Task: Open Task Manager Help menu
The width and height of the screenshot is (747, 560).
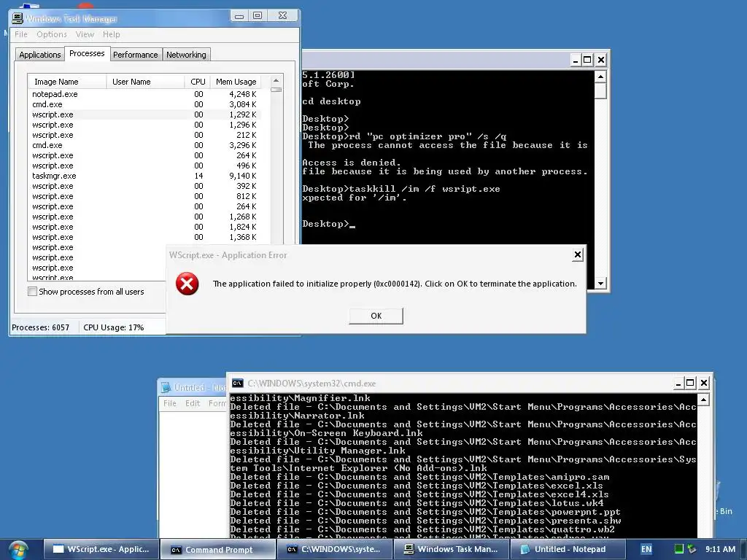Action: [112, 34]
